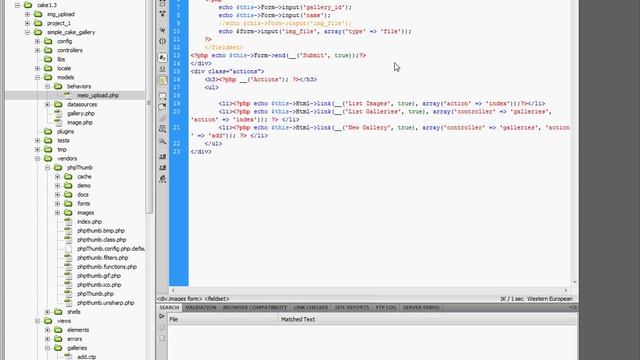This screenshot has height=360, width=640.
Task: Click the Expand All code icon
Action: tap(162, 13)
